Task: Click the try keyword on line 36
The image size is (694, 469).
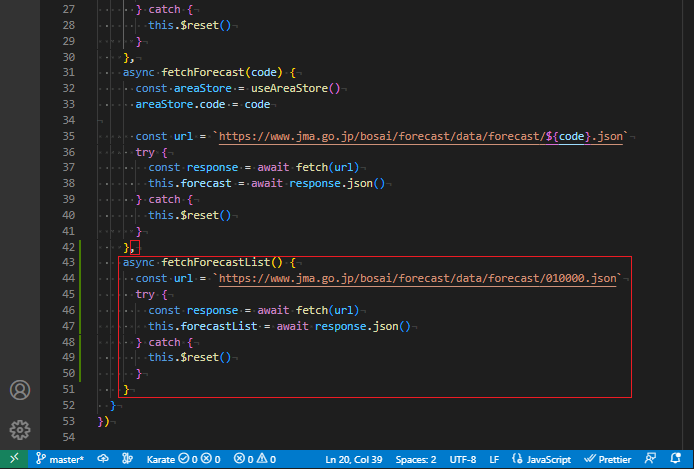Action: click(x=145, y=152)
